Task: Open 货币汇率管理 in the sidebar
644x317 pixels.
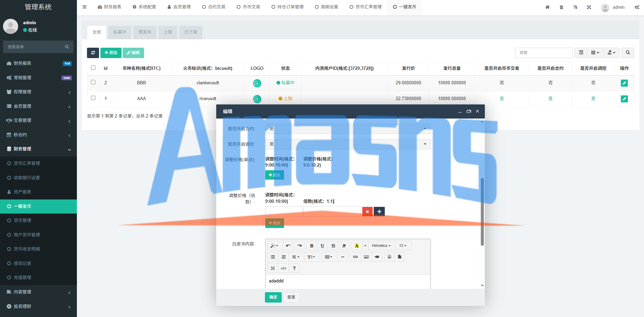Action: click(38, 163)
